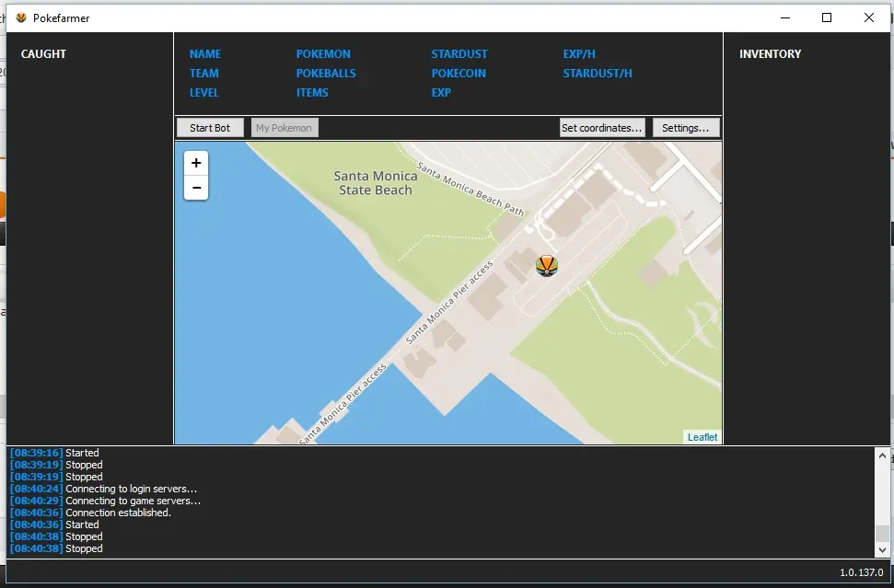Click the LEVEL stat label

tap(204, 92)
